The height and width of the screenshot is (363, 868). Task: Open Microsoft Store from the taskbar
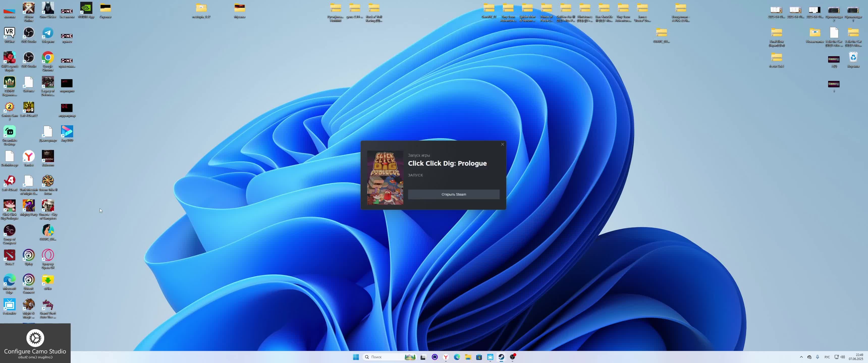point(479,357)
